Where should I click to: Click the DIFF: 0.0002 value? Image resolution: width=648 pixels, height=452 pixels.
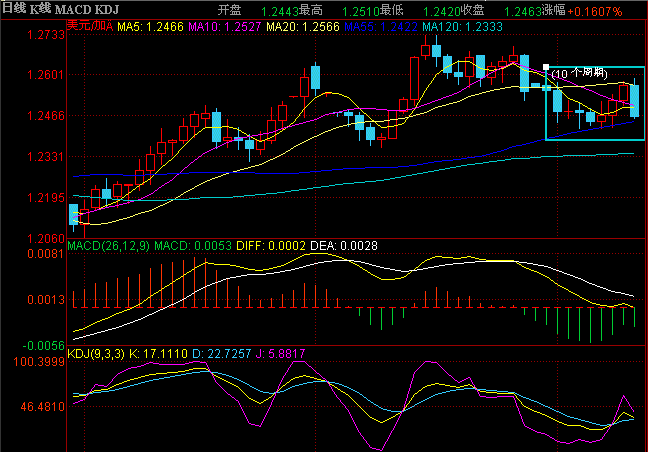[x=271, y=246]
